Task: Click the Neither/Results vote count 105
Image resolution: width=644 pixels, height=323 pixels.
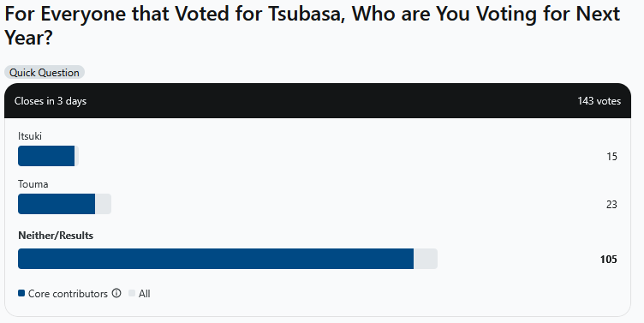Action: pos(608,260)
